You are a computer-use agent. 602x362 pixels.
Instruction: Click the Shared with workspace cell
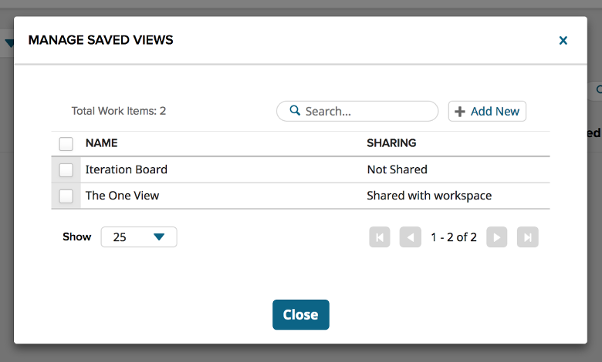point(429,196)
